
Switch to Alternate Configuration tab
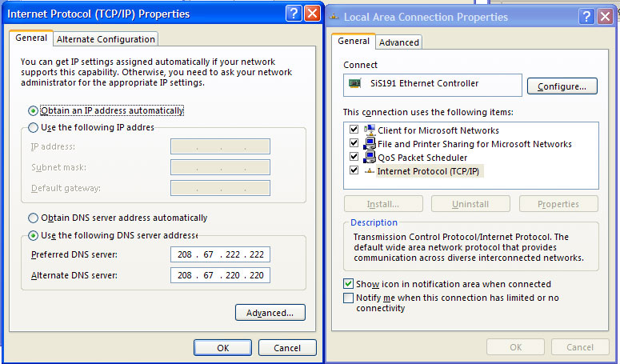click(106, 39)
